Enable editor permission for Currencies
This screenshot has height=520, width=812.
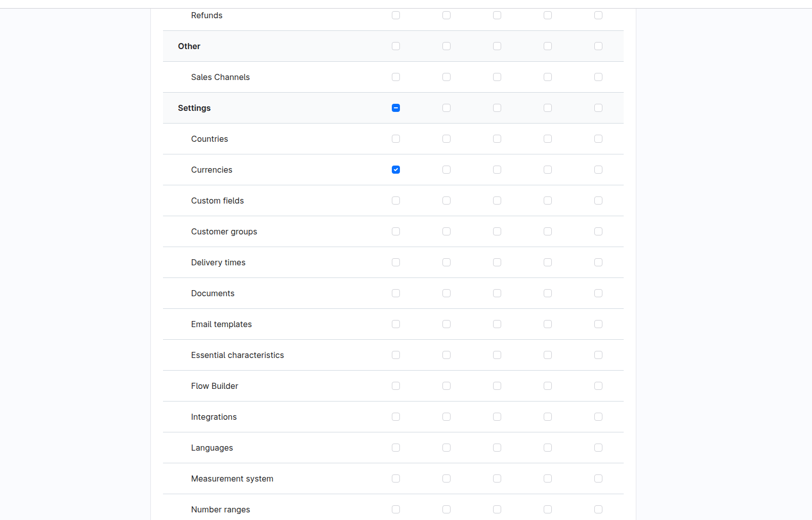coord(446,170)
